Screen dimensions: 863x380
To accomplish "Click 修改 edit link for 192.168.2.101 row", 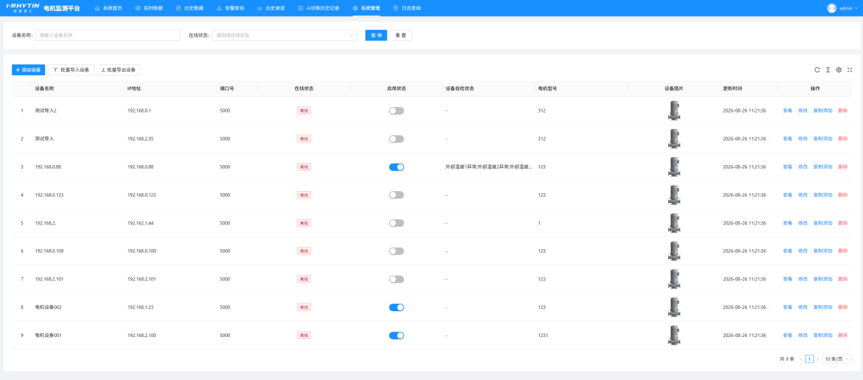I will click(x=802, y=279).
